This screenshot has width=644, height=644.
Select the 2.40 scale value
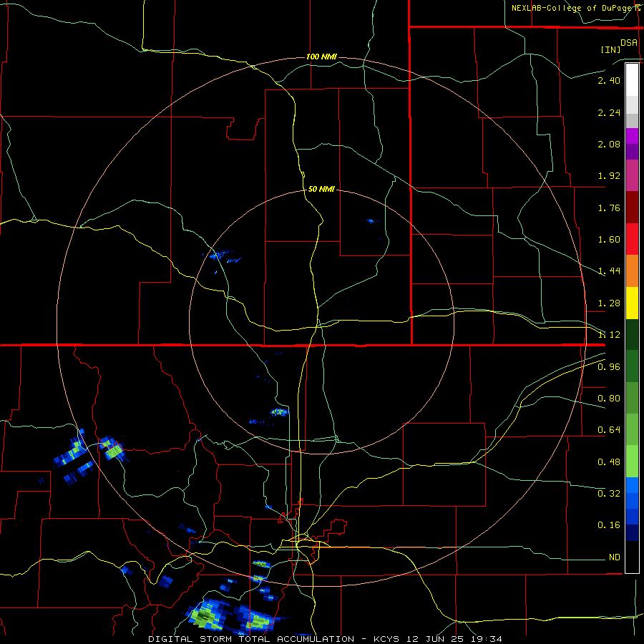pyautogui.click(x=609, y=80)
